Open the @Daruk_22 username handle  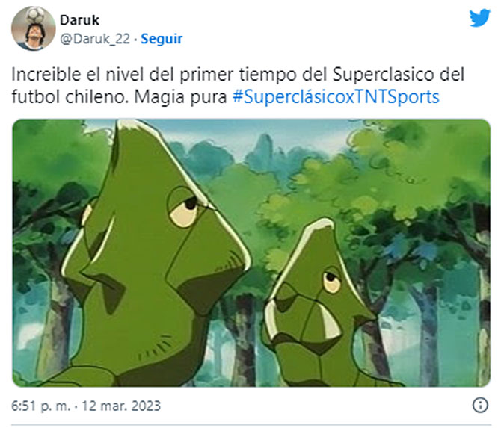(x=95, y=39)
